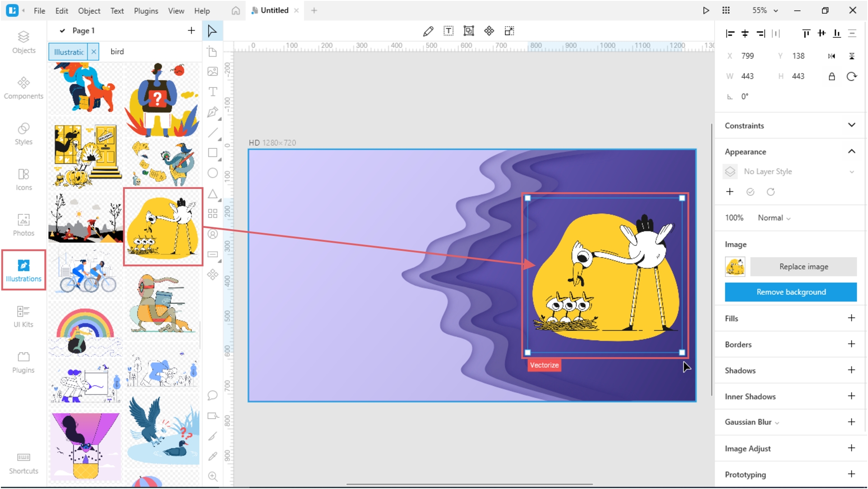Viewport: 868px width, 489px height.
Task: Click the 100% opacity value
Action: click(x=734, y=218)
